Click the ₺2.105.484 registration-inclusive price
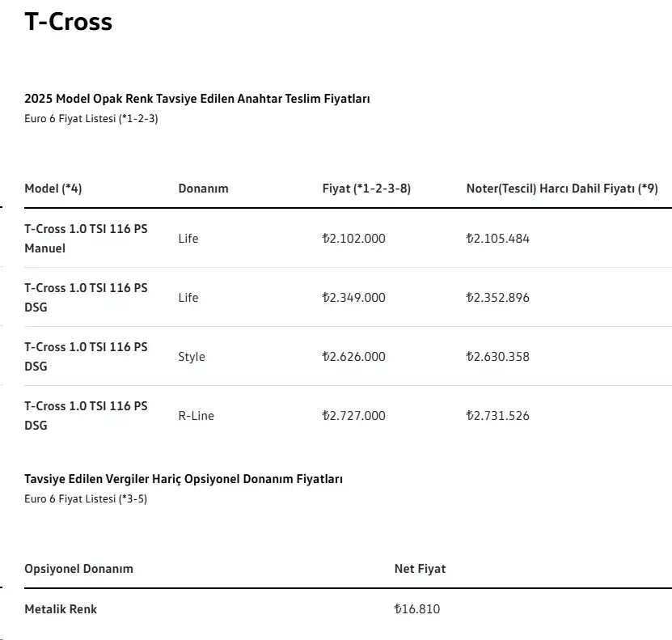Image resolution: width=672 pixels, height=640 pixels. coord(497,239)
